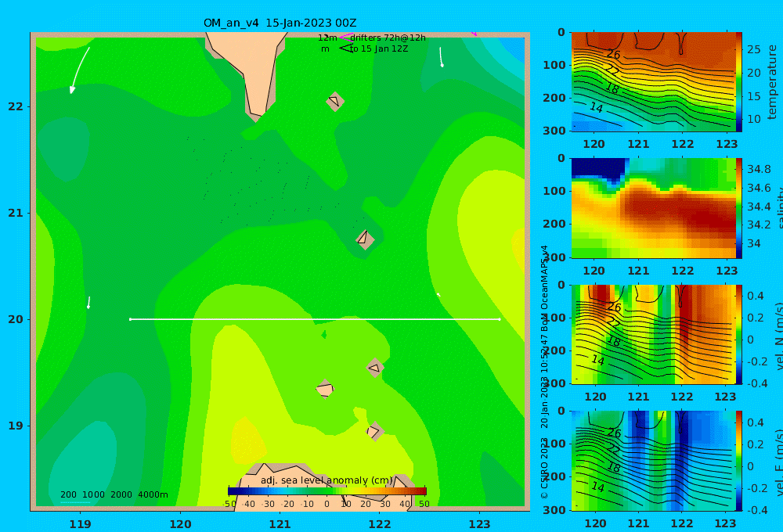Viewport: 783px width, 532px height.
Task: Click the 0.4 tick on vel. N colorbar
Action: point(756,296)
